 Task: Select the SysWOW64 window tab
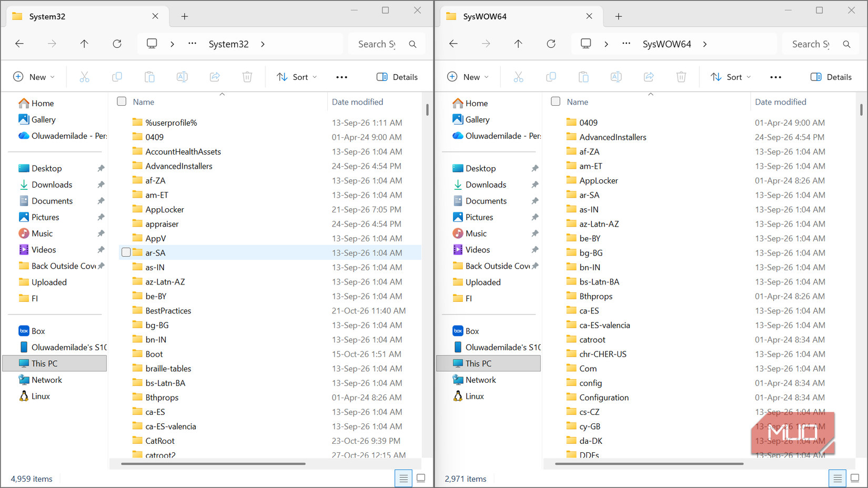[521, 16]
